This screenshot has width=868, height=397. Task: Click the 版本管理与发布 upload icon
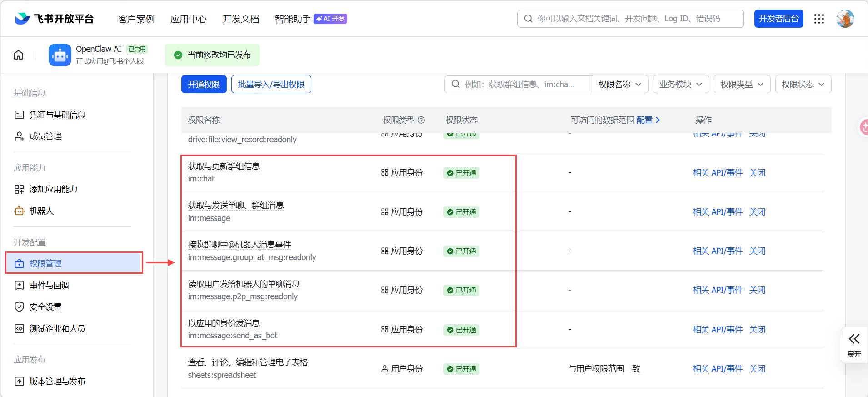pos(19,382)
